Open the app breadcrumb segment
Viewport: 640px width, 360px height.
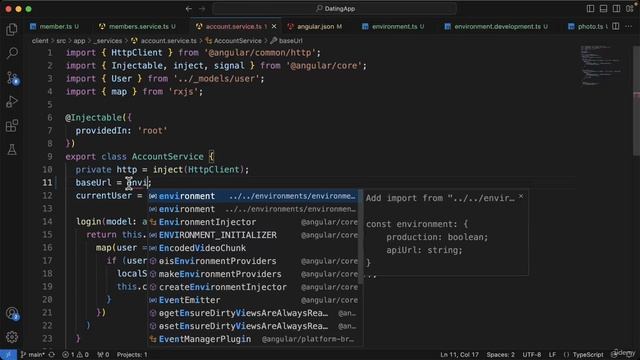click(x=79, y=41)
